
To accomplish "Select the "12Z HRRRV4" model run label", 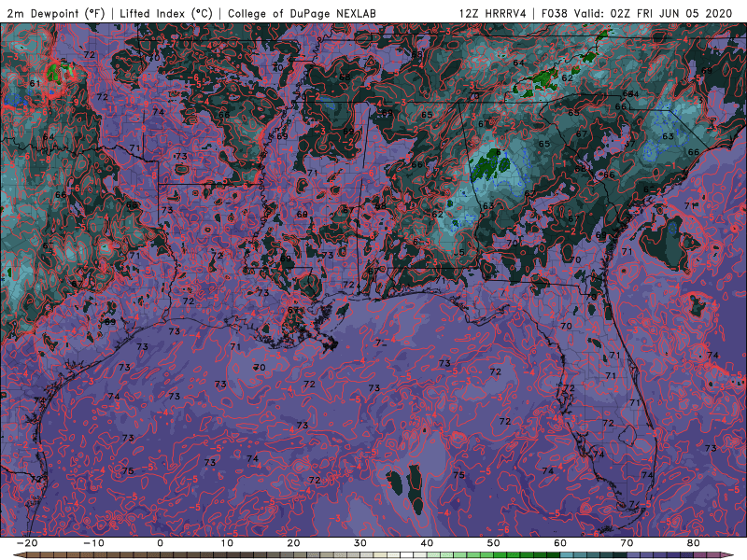I will [x=493, y=13].
